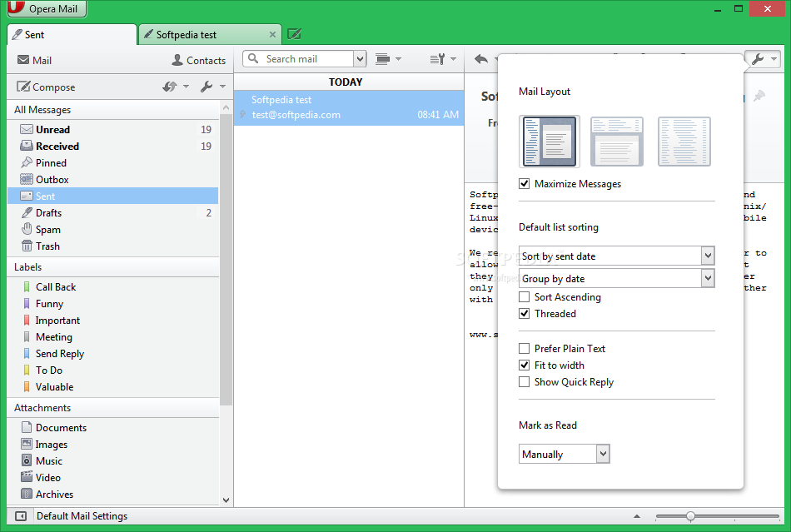Image resolution: width=791 pixels, height=532 pixels.
Task: Open the Mail panel
Action: tap(34, 60)
